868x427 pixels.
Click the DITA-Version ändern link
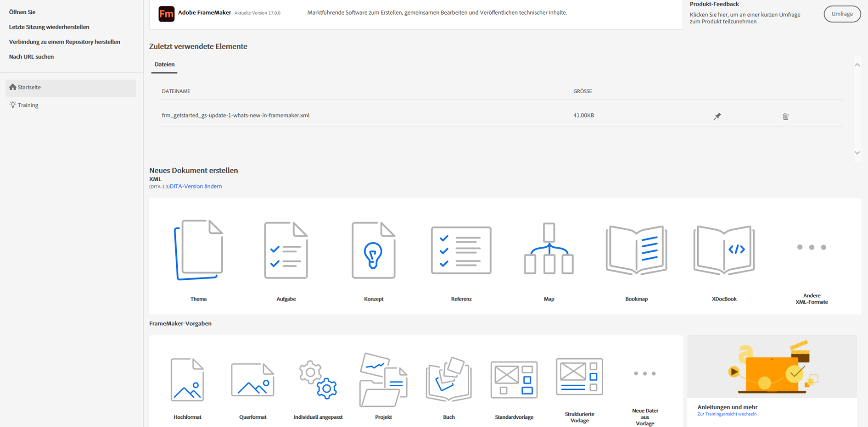click(x=196, y=187)
